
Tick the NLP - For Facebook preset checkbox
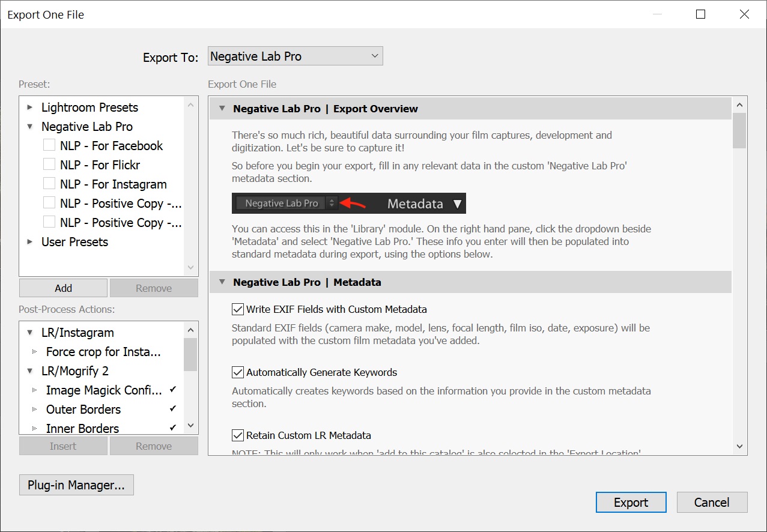click(x=49, y=146)
